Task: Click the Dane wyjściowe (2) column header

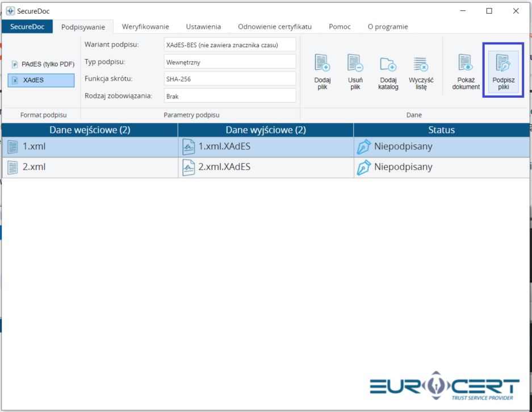Action: coord(266,130)
